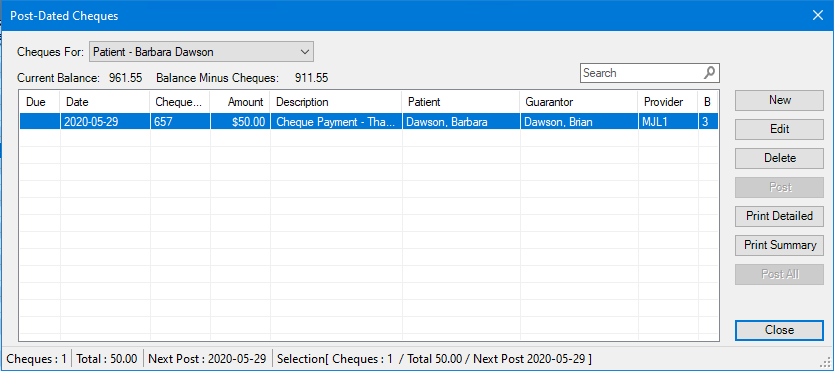Click the window close X icon
The width and height of the screenshot is (834, 371).
tap(818, 15)
